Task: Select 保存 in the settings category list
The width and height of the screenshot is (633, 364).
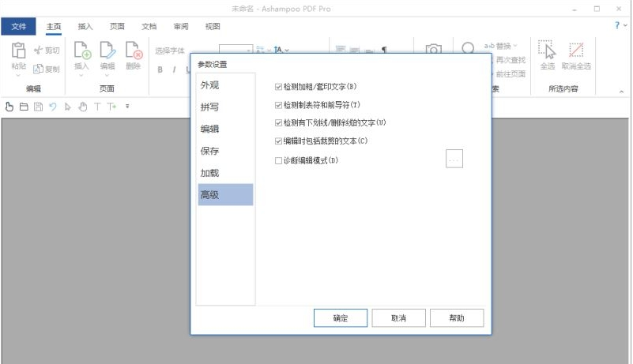Action: pos(225,151)
